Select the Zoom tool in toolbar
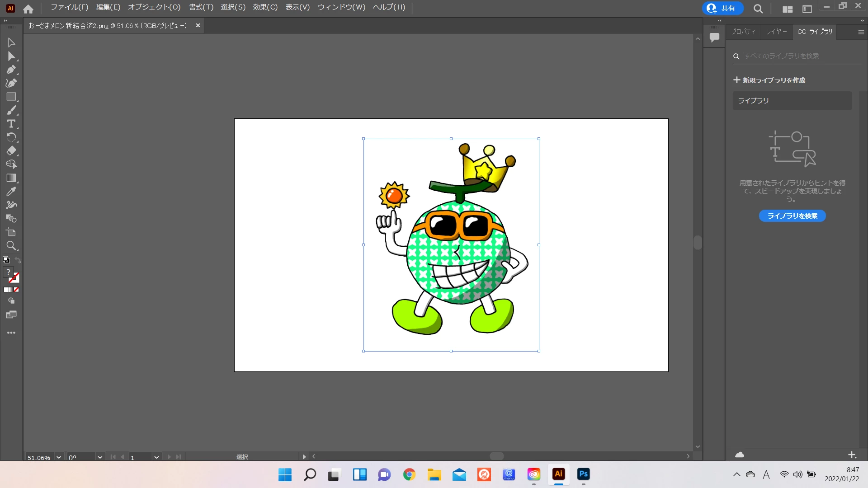 11,246
